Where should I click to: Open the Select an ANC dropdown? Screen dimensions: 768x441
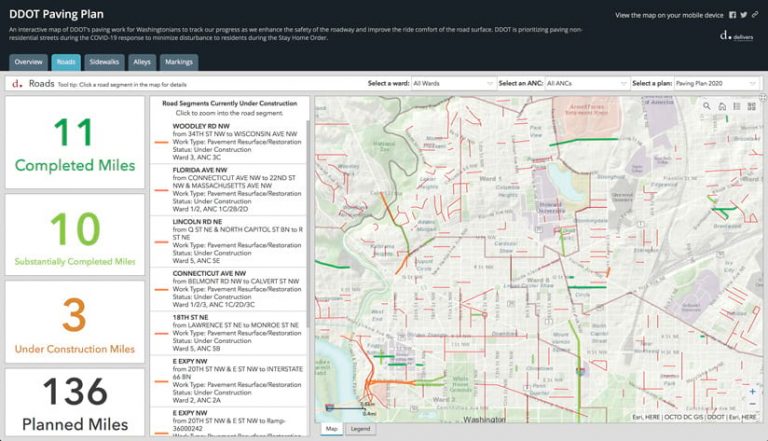point(587,83)
